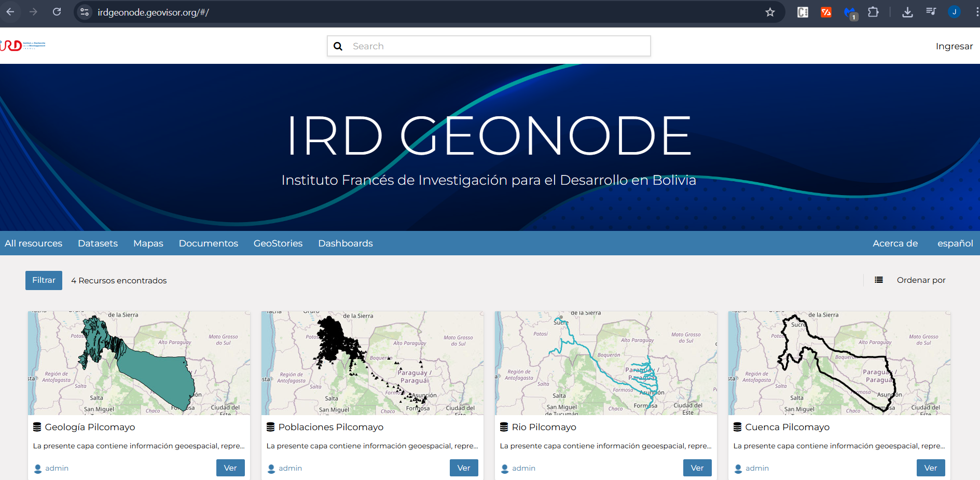980x480 pixels.
Task: Open the browser extensions puzzle icon
Action: click(874, 11)
